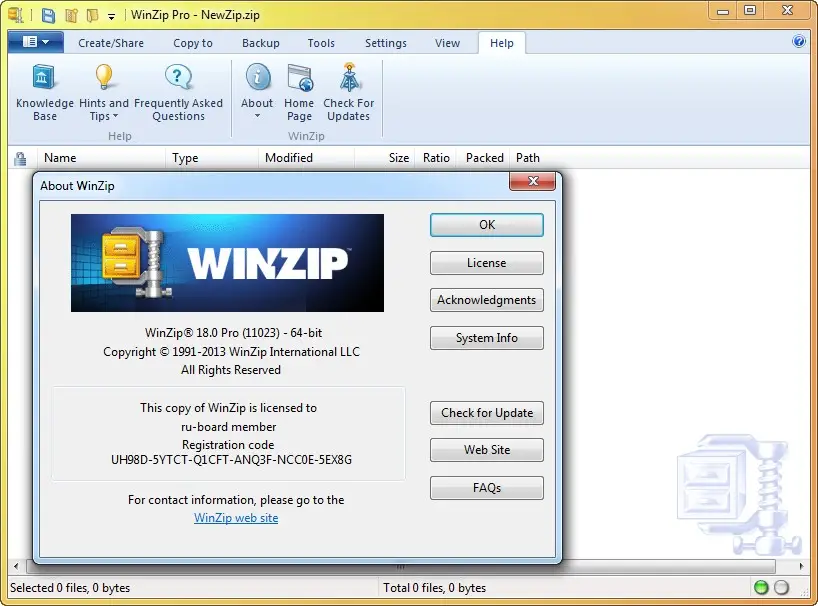818x606 pixels.
Task: Expand the quick access toolbar customize arrow
Action: coord(111,17)
